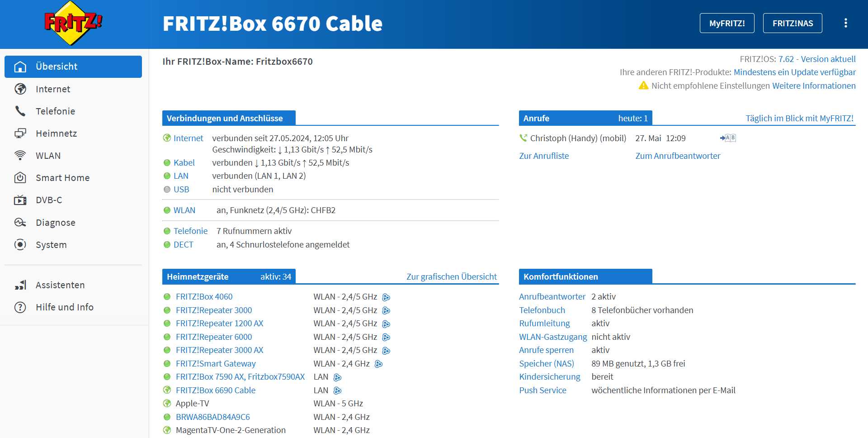The height and width of the screenshot is (438, 868).
Task: Follow the Zur Anrufliste link
Action: [x=543, y=156]
